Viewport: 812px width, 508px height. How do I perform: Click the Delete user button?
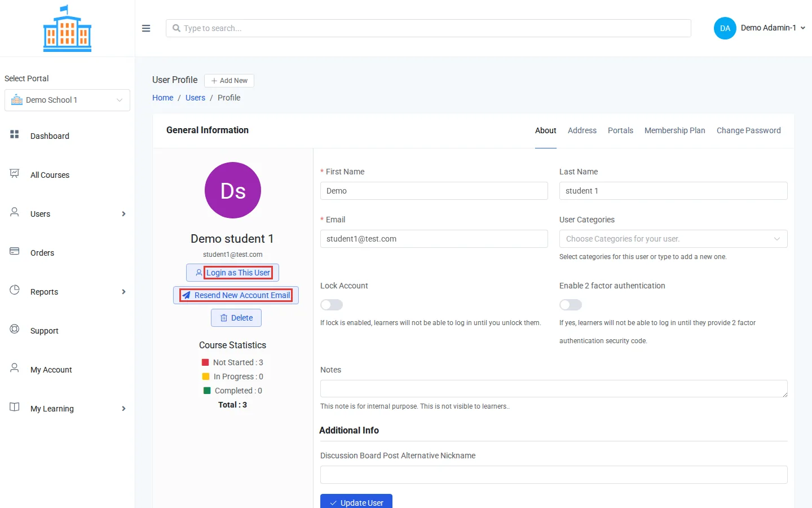coord(236,318)
